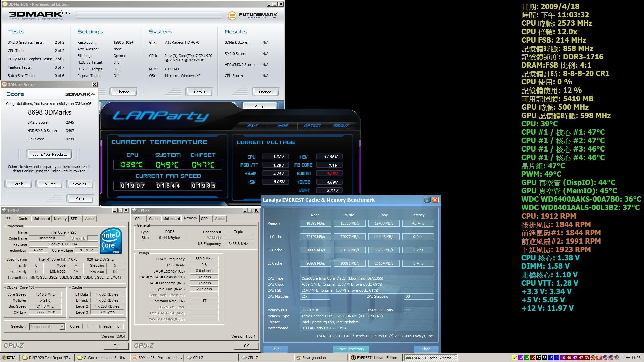Screen dimensions: 644x362
Task: Open the ATI Catalyst tray icon
Action: (599, 358)
